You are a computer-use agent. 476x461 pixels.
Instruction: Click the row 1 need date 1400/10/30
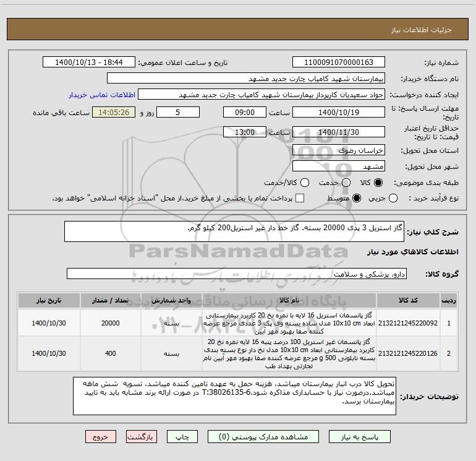coord(49,323)
